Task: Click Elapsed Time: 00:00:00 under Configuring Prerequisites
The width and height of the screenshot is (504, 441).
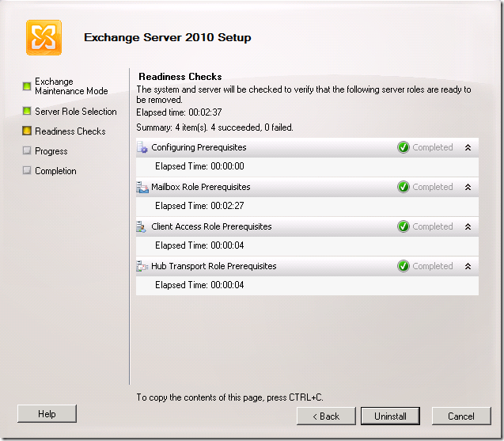Action: (199, 166)
